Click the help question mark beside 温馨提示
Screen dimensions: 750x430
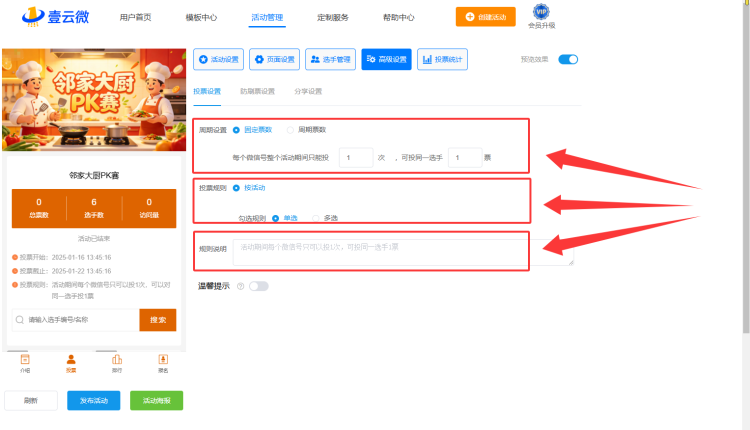[x=241, y=286]
